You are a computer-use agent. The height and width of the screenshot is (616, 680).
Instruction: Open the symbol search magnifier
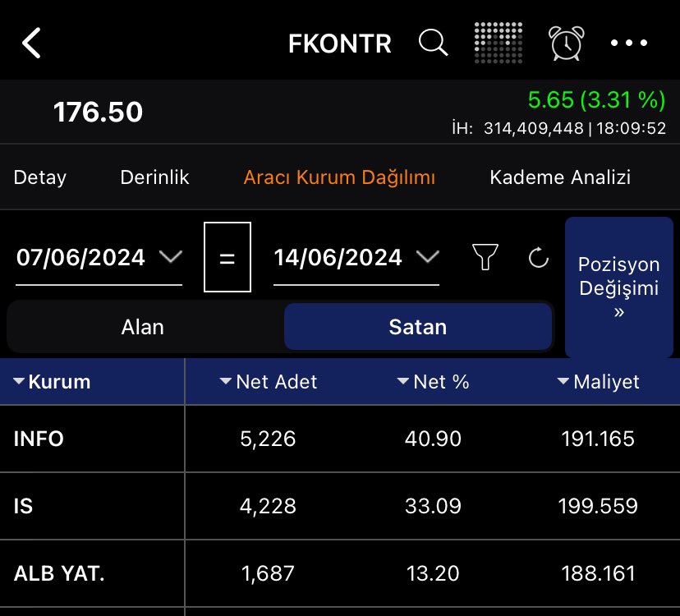[x=434, y=43]
